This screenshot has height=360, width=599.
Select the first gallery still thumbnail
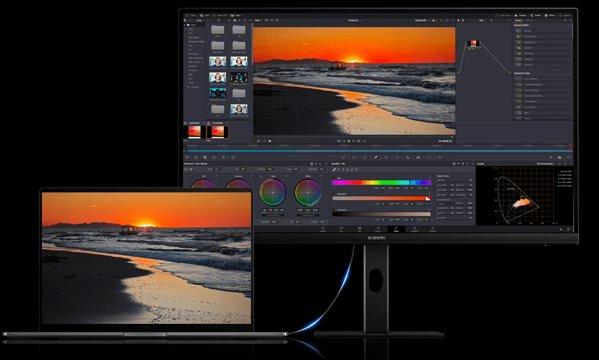[194, 132]
